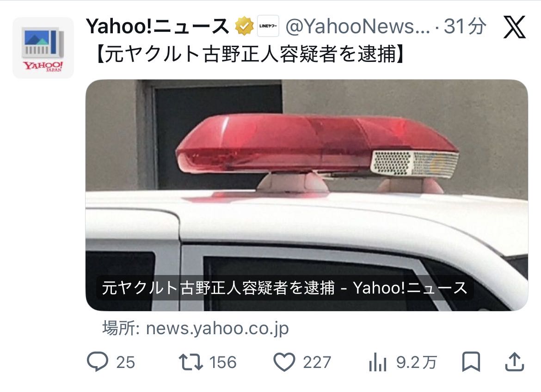This screenshot has height=392, width=541.
Task: Click the gold verified checkmark badge
Action: pos(244,26)
